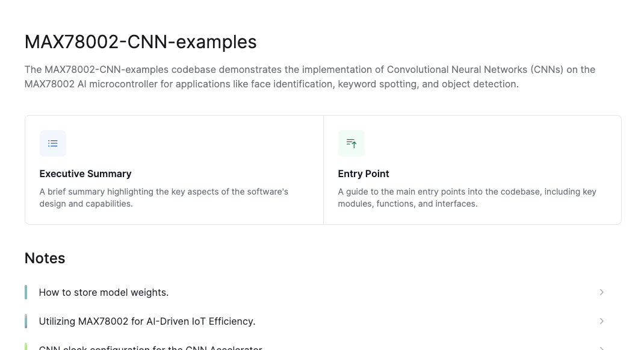The image size is (644, 350).
Task: Click the Notes section heading
Action: 45,258
